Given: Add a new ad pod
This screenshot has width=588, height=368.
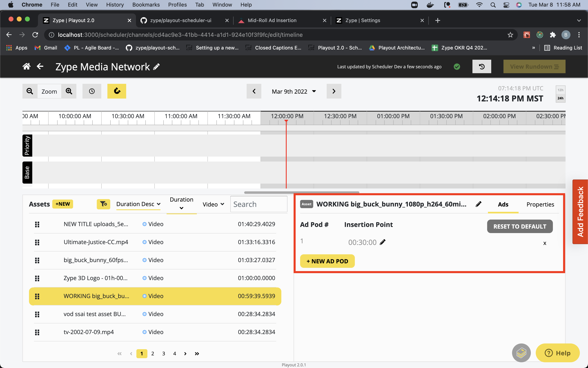Looking at the screenshot, I should [x=327, y=261].
